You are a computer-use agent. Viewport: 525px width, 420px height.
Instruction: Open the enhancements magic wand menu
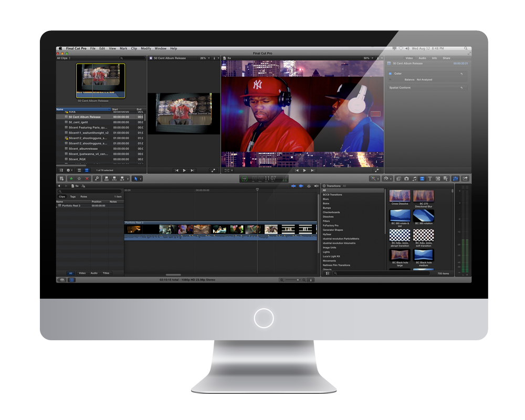point(374,179)
